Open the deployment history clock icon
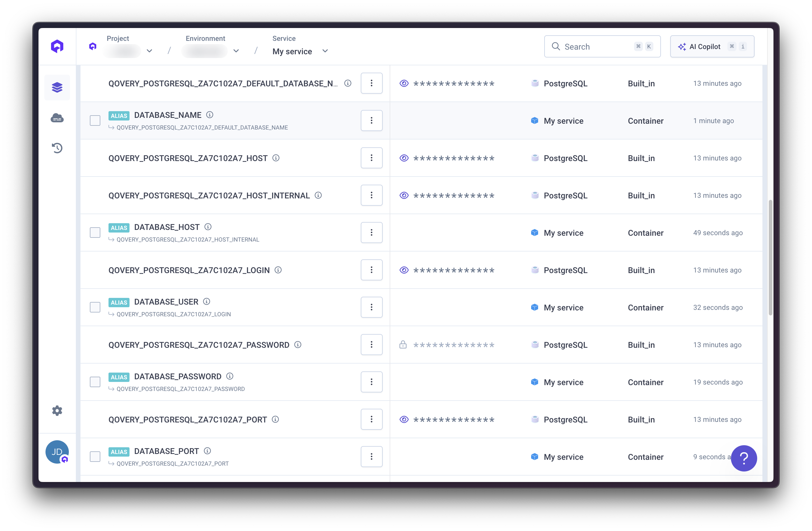Image resolution: width=812 pixels, height=531 pixels. coord(57,148)
